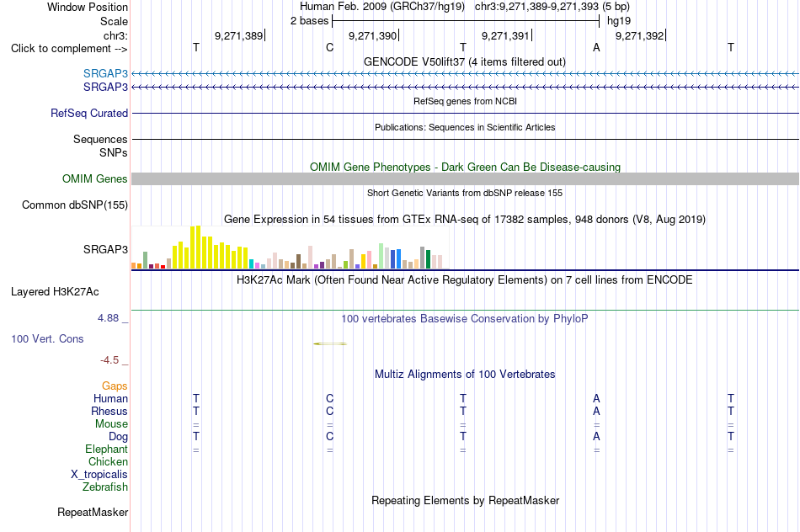Select the Human species label
800x532 pixels.
[x=110, y=399]
